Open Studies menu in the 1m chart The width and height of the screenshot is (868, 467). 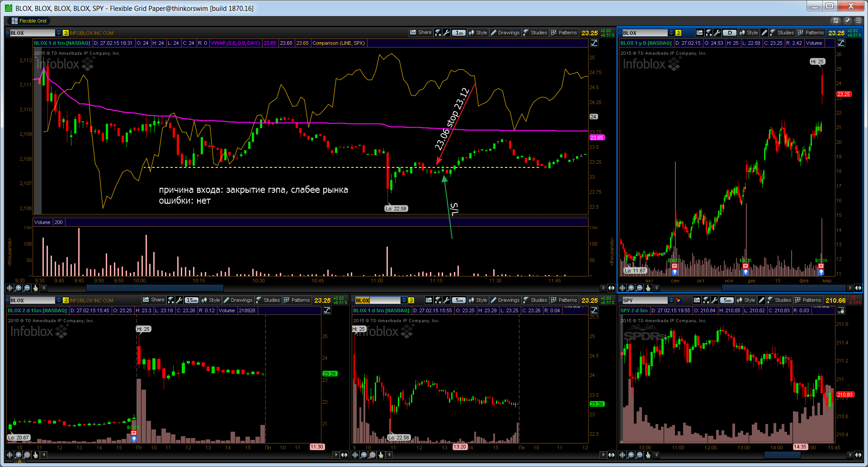(535, 33)
